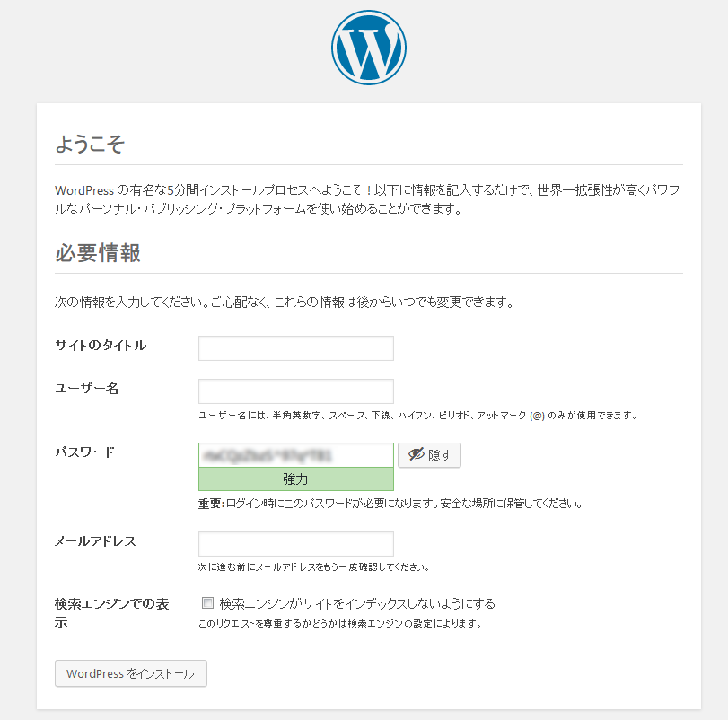Viewport: 728px width, 720px height.
Task: Click the 検索エンジンがサイトをインデックスしないようにする label
Action: [x=357, y=603]
